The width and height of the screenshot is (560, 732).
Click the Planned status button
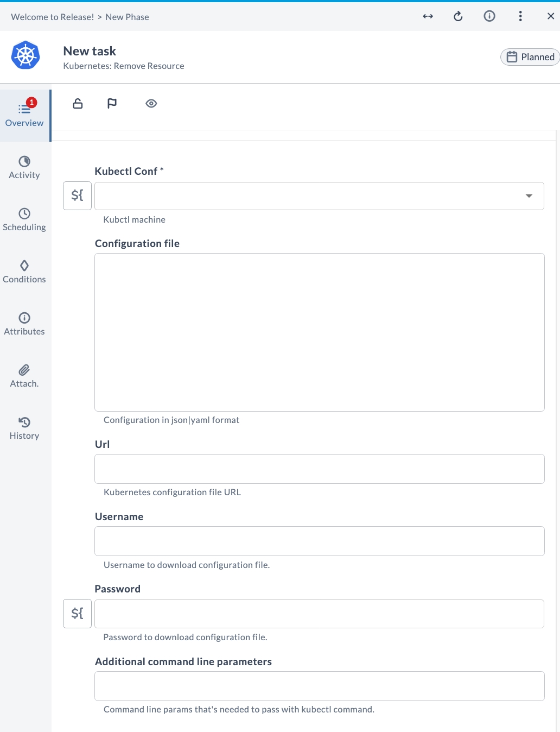(x=530, y=56)
